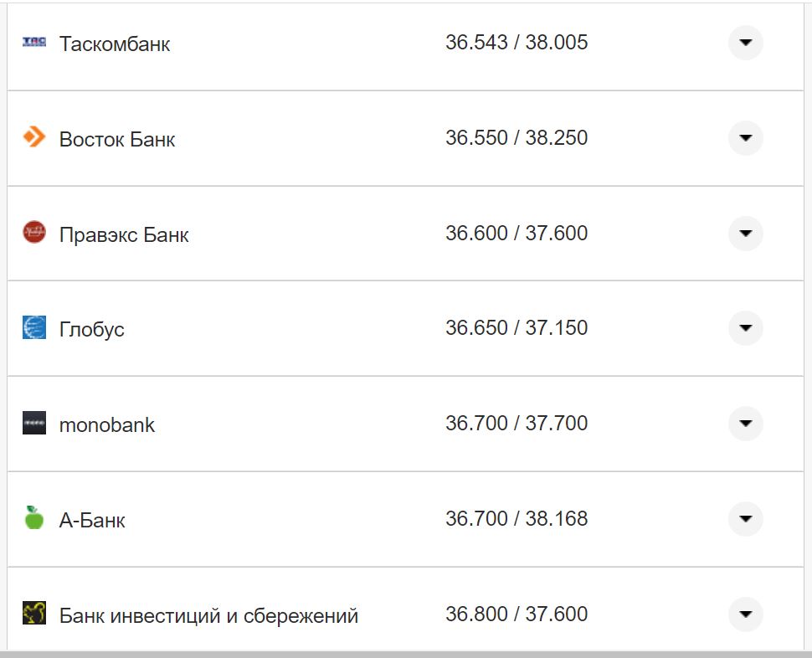Click the А-Банк rate 36.700 / 38.168
The width and height of the screenshot is (812, 658).
click(516, 519)
